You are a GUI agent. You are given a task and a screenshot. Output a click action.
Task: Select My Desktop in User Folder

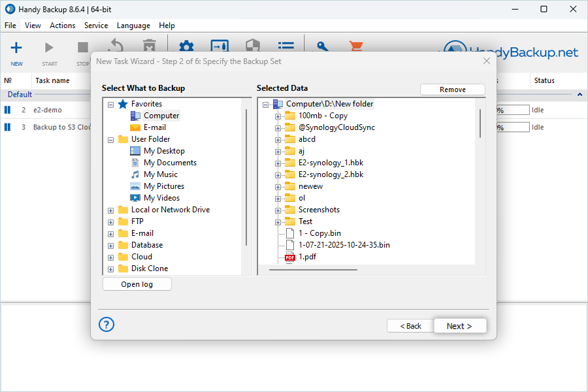click(164, 151)
